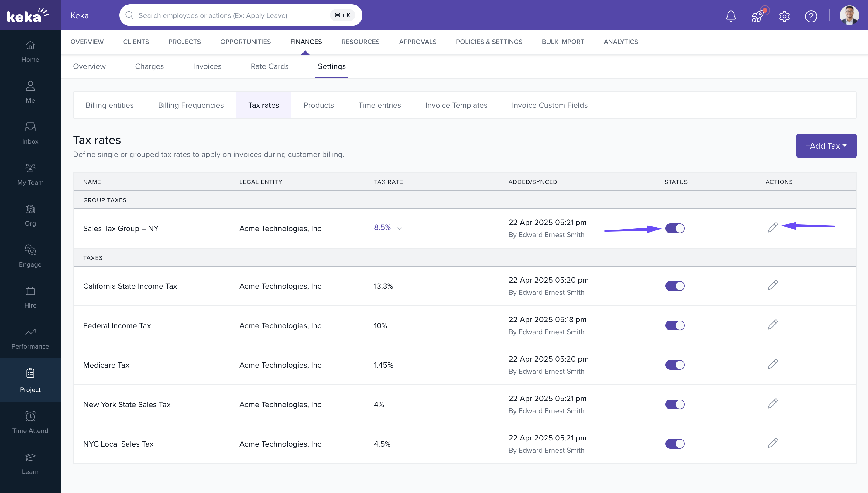
Task: Open the ANALYTICS menu item
Action: pyautogui.click(x=621, y=42)
